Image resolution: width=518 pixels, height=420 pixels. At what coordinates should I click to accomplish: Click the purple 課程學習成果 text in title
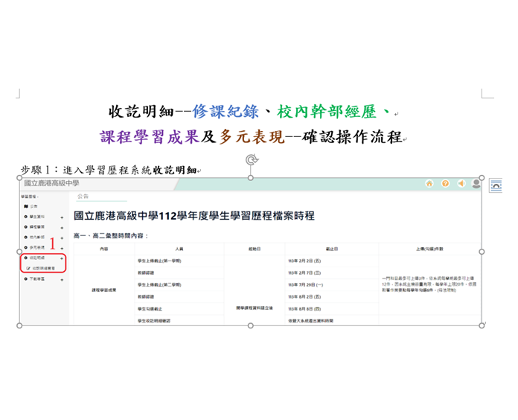pos(150,136)
